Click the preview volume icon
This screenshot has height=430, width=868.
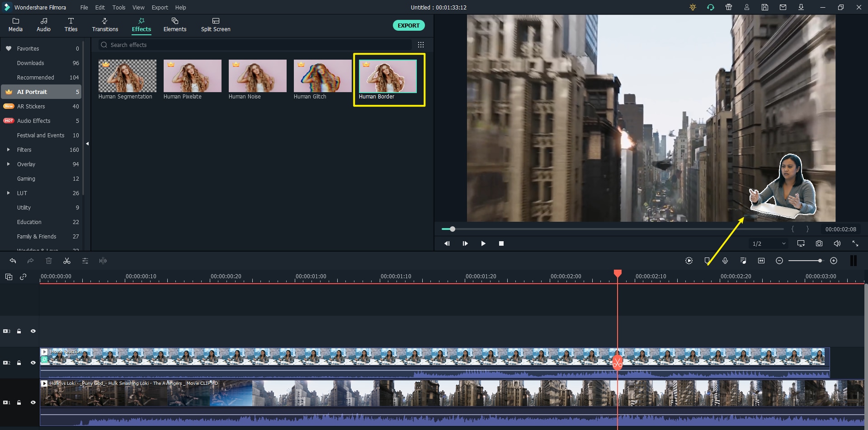[x=837, y=243]
